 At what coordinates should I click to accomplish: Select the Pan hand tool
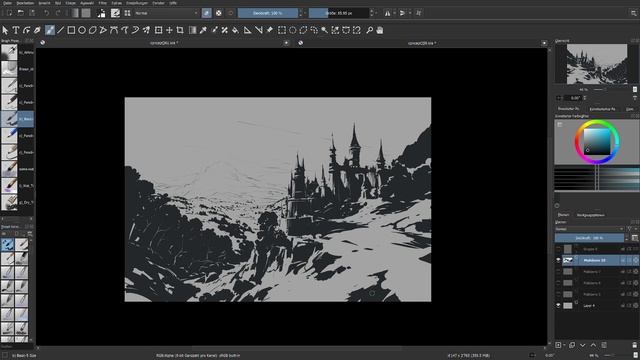click(380, 30)
